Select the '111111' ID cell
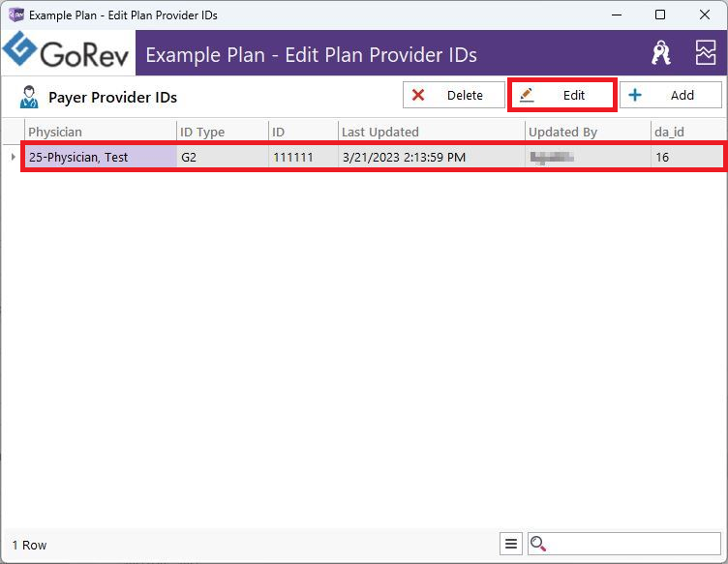The height and width of the screenshot is (564, 728). coord(303,157)
